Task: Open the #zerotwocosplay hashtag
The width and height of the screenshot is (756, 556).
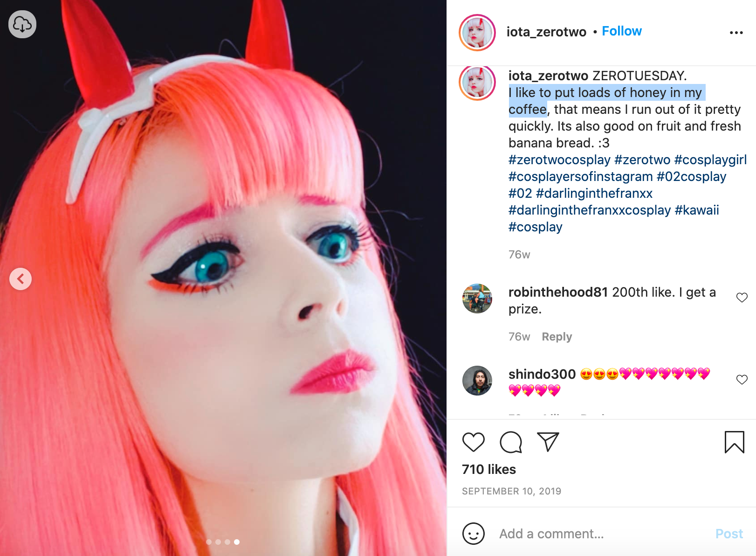Action: click(559, 160)
